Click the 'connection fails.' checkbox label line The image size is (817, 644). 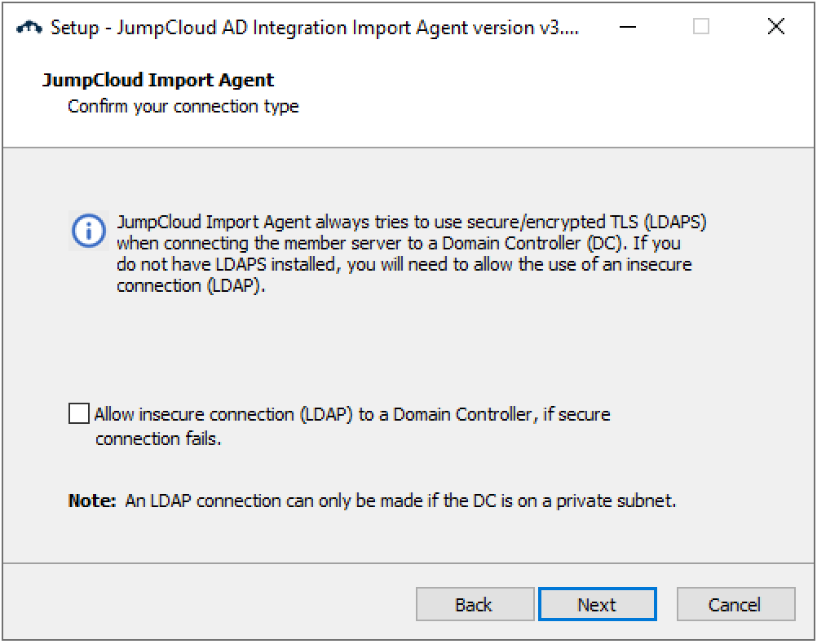(x=158, y=439)
